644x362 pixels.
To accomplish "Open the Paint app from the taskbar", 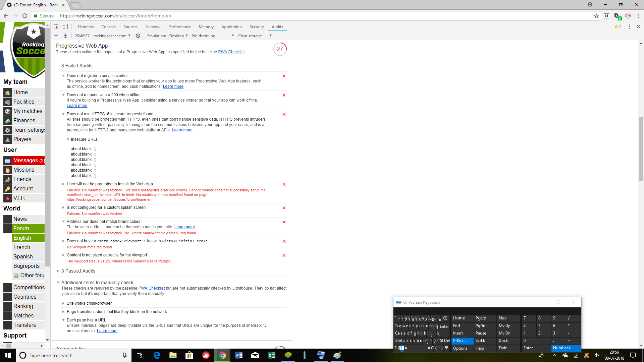I will [x=337, y=355].
